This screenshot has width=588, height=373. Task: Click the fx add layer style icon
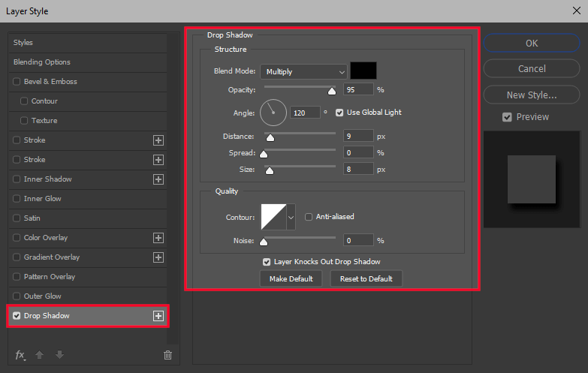pyautogui.click(x=20, y=355)
